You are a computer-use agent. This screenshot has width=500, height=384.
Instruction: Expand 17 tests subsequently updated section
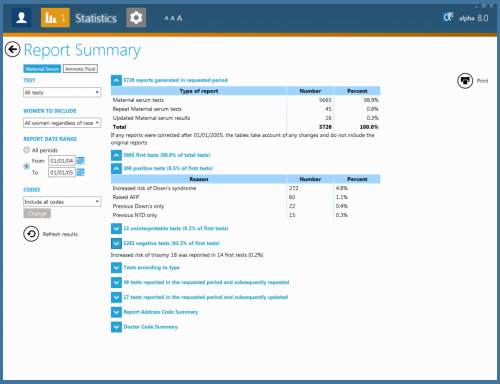pyautogui.click(x=116, y=297)
